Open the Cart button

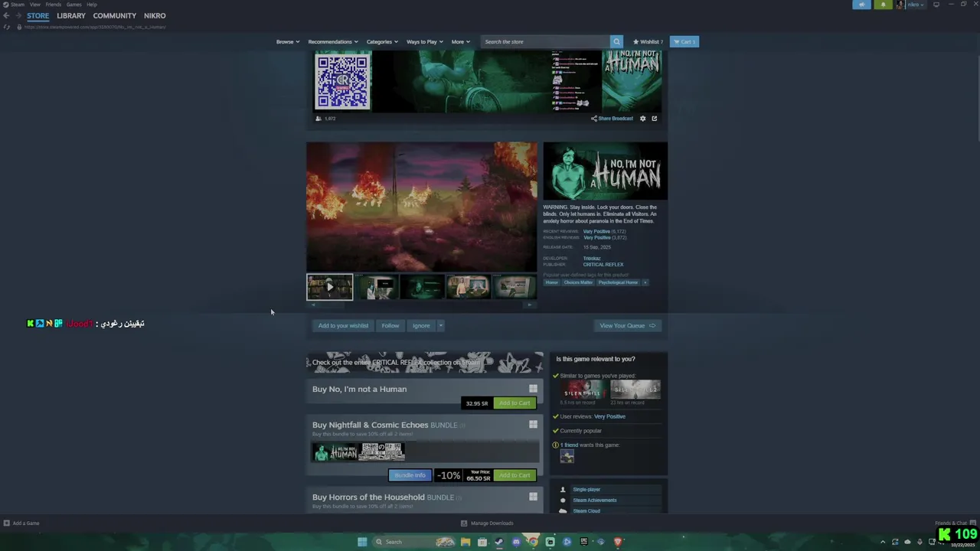pyautogui.click(x=684, y=41)
